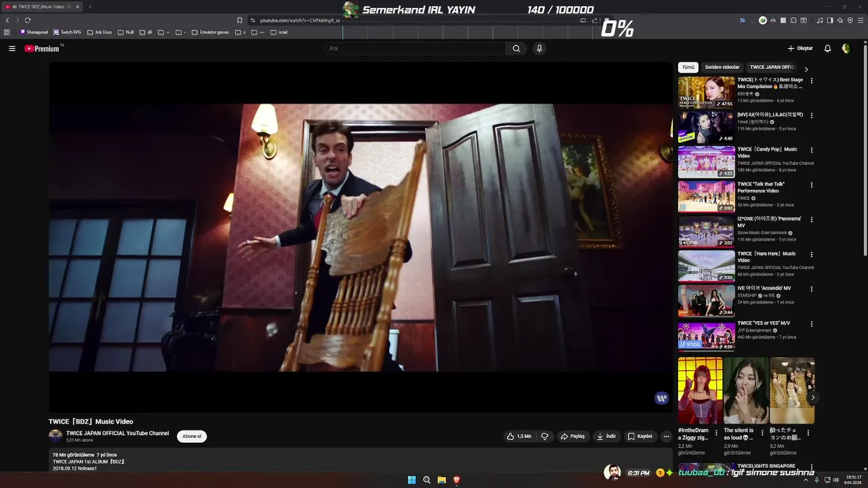The height and width of the screenshot is (488, 868).
Task: Open TWICE Best Stage Mix Compilation thumbnail
Action: (706, 92)
